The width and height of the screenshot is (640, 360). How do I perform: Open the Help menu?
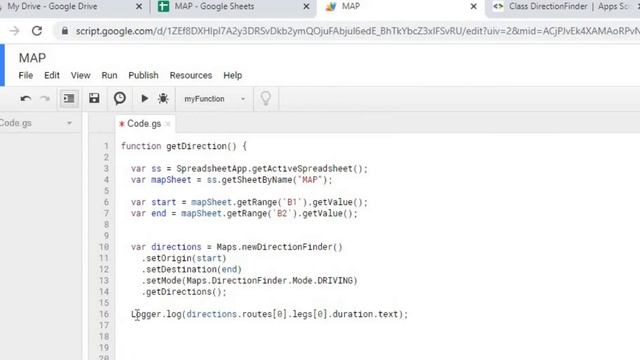[x=233, y=76]
